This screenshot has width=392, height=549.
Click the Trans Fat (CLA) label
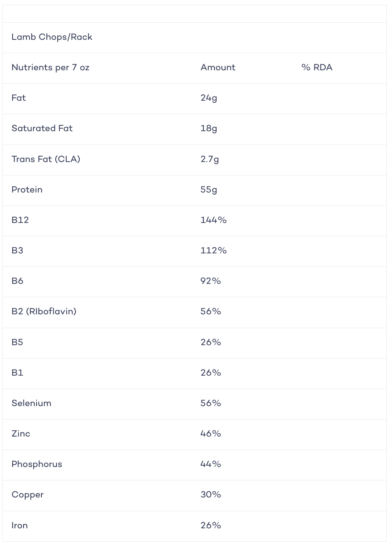pyautogui.click(x=46, y=159)
